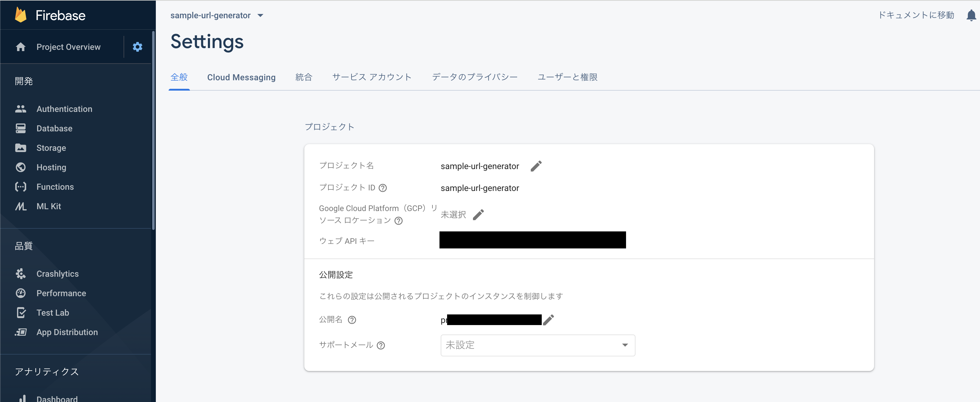Click the アナリティクス section heading
Viewport: 980px width, 402px height.
(47, 371)
